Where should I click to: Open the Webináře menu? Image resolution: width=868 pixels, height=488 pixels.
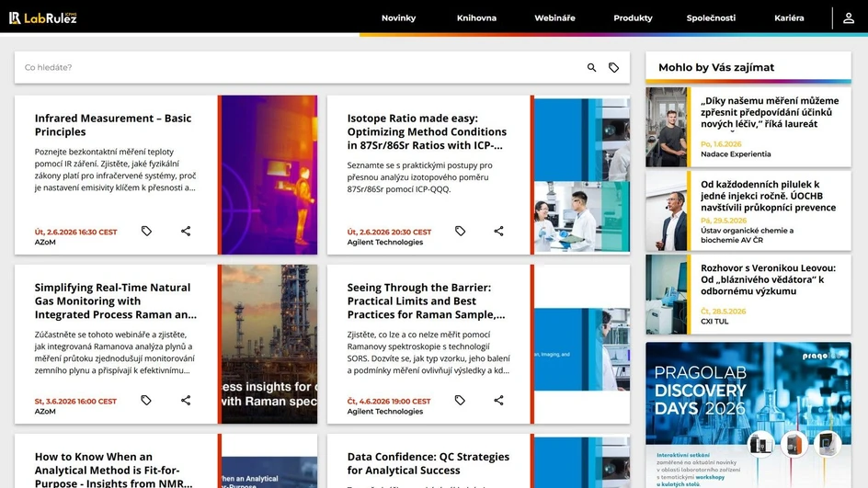click(x=554, y=17)
